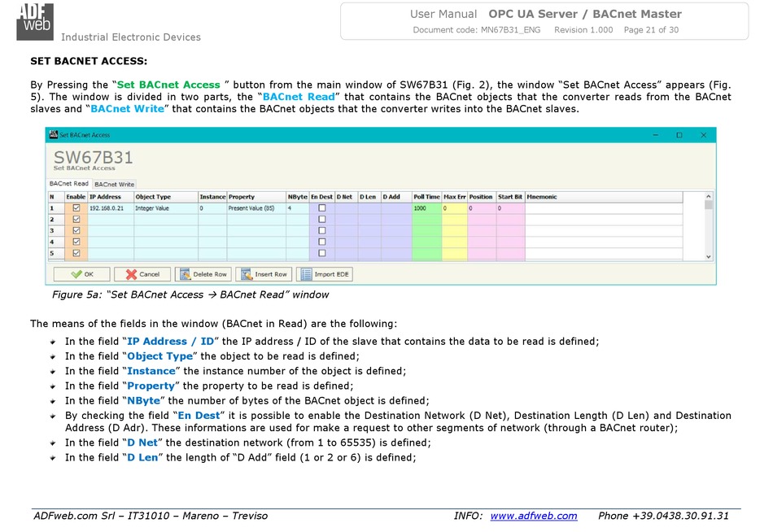The image size is (773, 532).
Task: Check the En Dest box in row 1
Action: click(x=322, y=208)
